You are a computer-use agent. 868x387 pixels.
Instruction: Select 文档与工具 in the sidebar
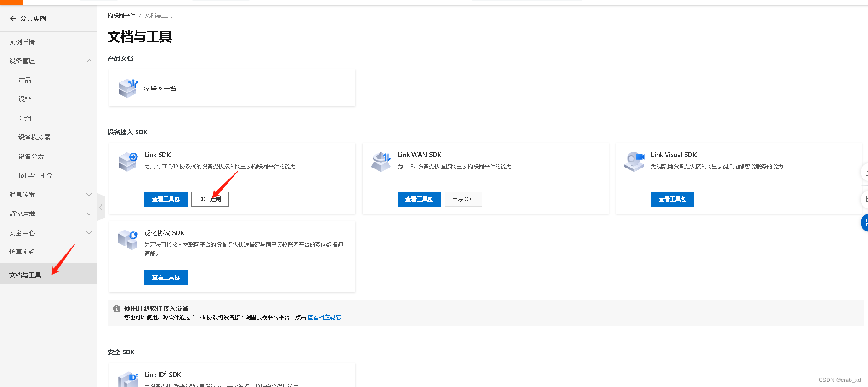[x=48, y=274]
